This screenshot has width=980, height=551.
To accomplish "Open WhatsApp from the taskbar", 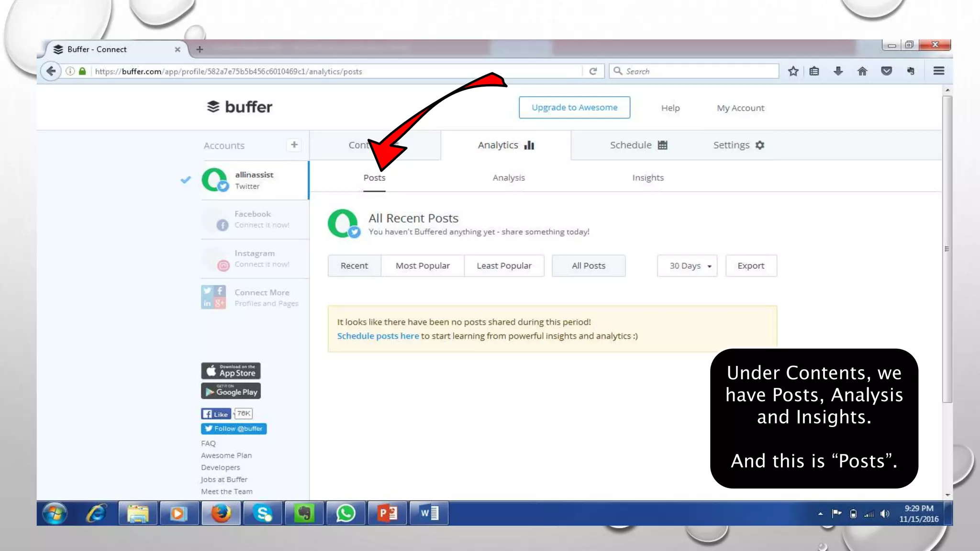I will coord(345,513).
